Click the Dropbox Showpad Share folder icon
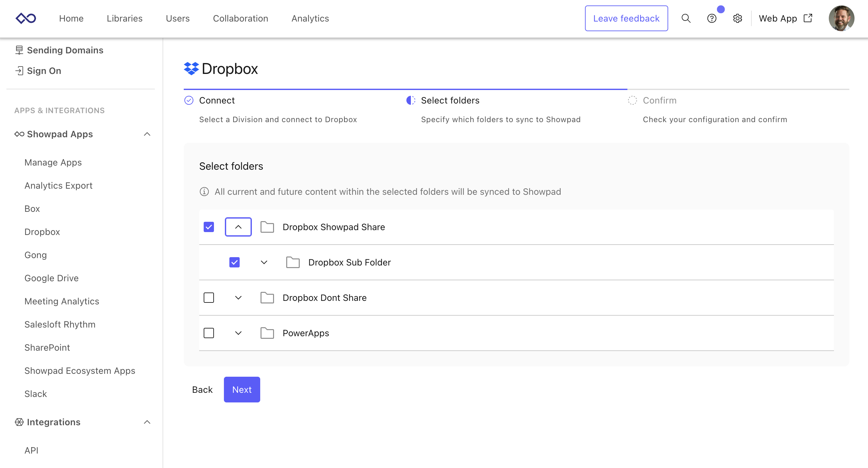Viewport: 868px width, 468px height. pos(267,227)
